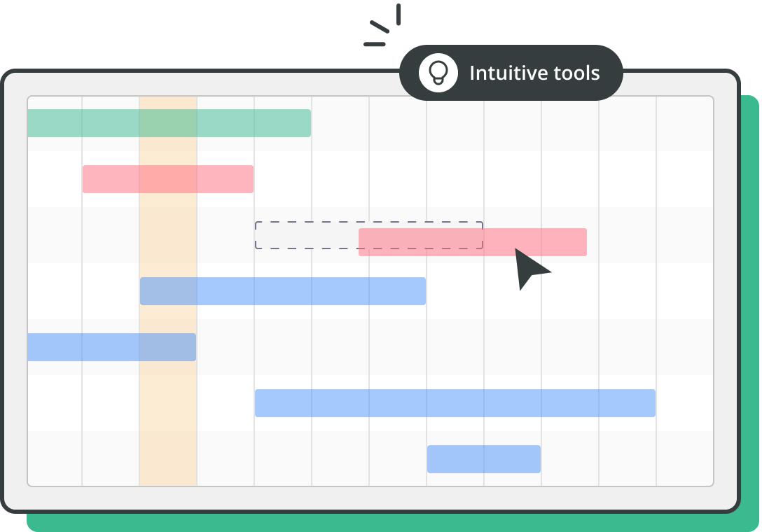Select the short blue bar in the bottom row
The width and height of the screenshot is (762, 532).
point(484,459)
